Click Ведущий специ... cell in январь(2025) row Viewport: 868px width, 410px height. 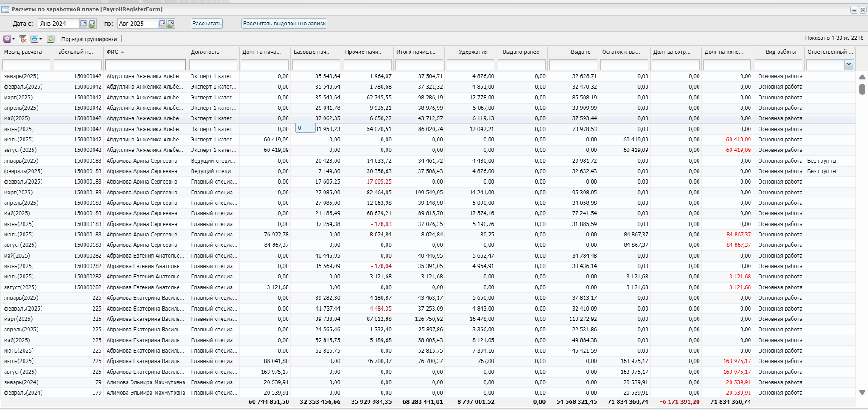[x=213, y=161]
